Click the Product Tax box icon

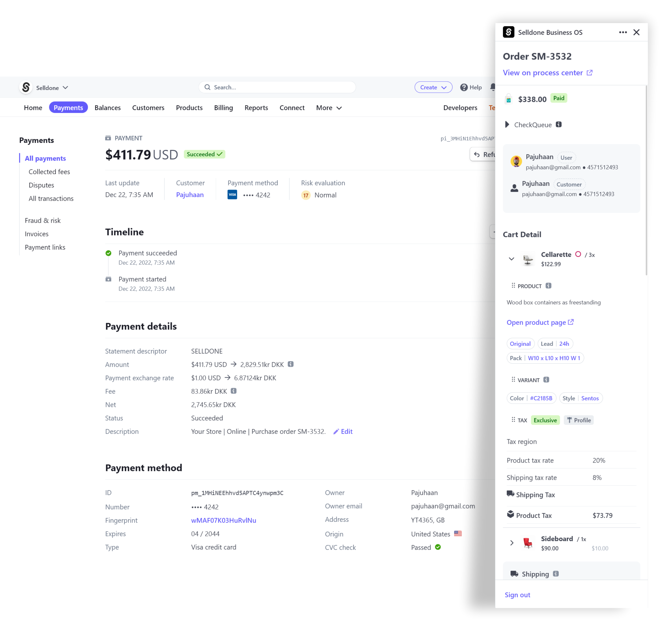click(x=510, y=514)
